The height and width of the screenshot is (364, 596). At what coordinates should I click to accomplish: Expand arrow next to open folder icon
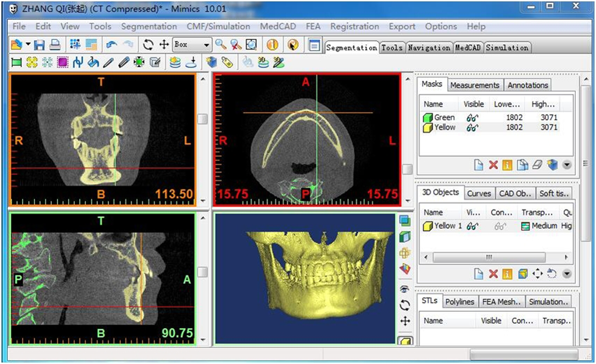pyautogui.click(x=28, y=44)
